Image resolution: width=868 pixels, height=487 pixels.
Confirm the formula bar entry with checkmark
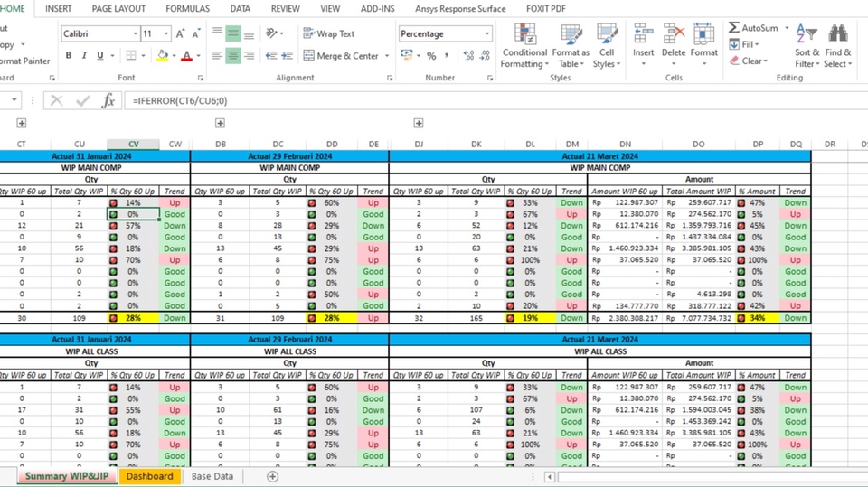tap(83, 100)
